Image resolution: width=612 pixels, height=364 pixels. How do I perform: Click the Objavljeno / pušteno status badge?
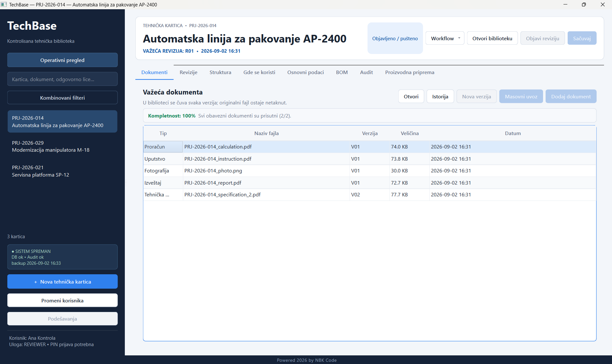pyautogui.click(x=395, y=38)
